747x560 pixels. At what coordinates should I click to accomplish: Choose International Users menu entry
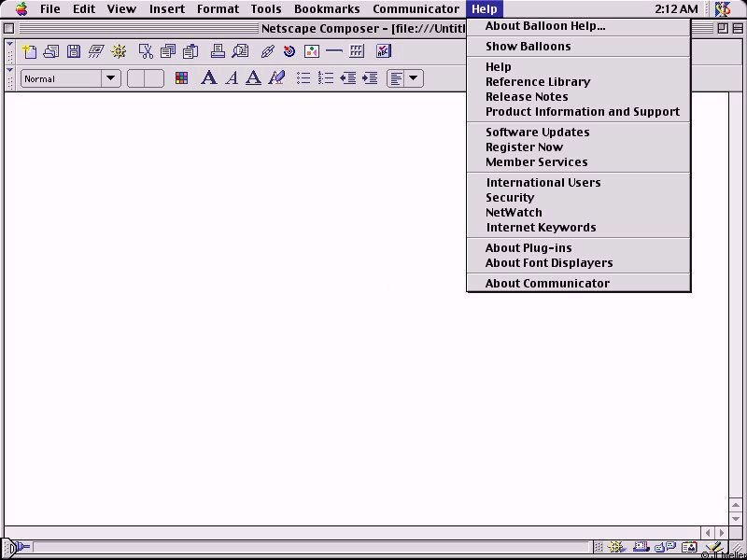[578, 182]
